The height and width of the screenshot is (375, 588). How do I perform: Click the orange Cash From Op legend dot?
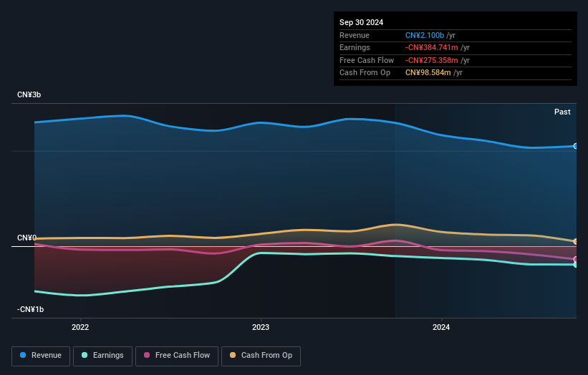click(x=233, y=355)
